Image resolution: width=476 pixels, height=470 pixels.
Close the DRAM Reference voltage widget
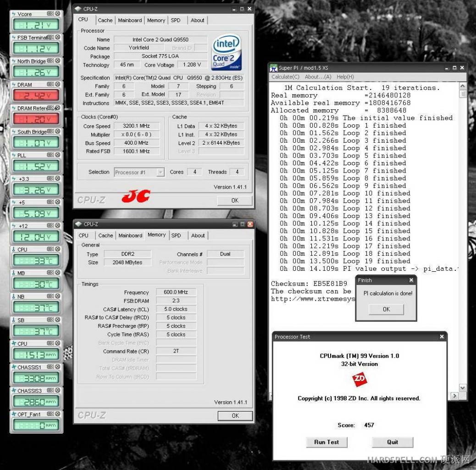pos(58,108)
